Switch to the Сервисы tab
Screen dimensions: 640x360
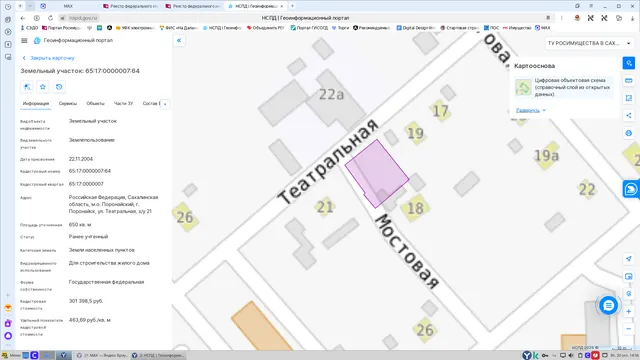point(68,104)
